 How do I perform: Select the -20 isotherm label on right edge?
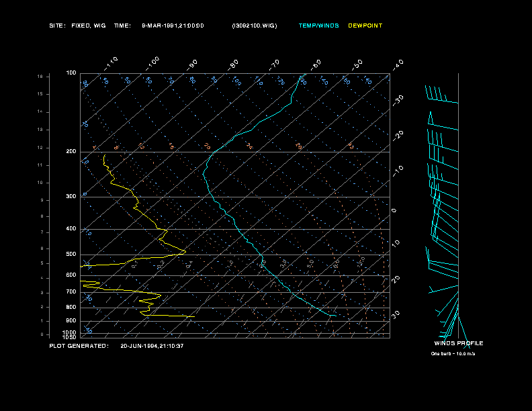398,136
